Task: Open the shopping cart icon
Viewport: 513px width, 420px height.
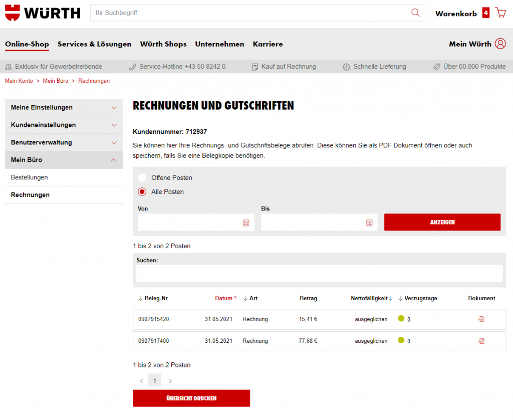Action: (x=500, y=13)
